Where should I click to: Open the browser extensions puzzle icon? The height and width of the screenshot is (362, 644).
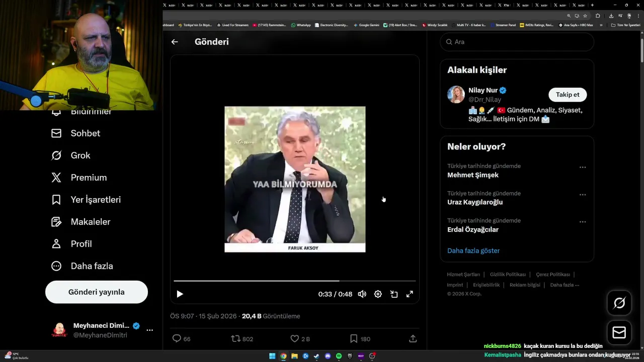point(598,16)
